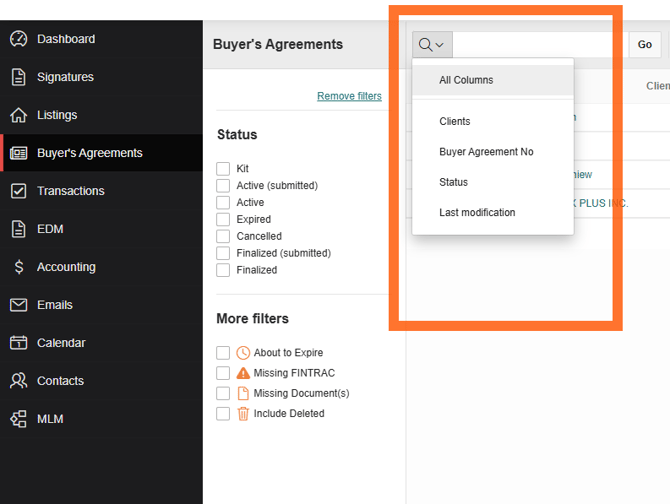Select the Listings house icon
Viewport: 670px width, 504px height.
tap(18, 115)
